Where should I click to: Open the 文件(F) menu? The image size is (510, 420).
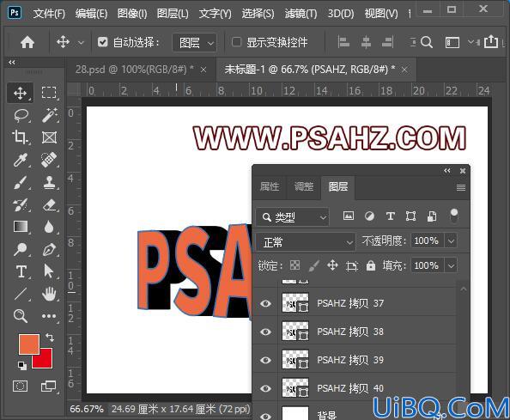tap(49, 14)
